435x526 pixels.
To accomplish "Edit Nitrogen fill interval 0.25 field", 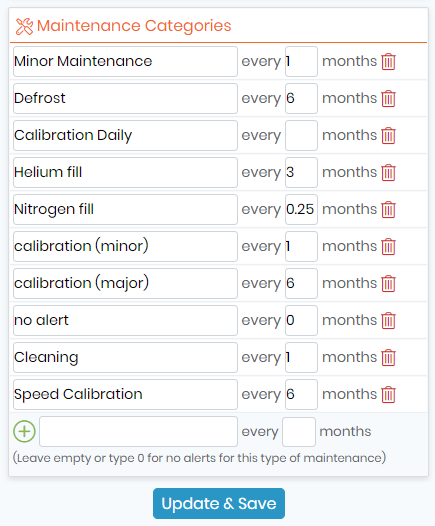I will 301,209.
